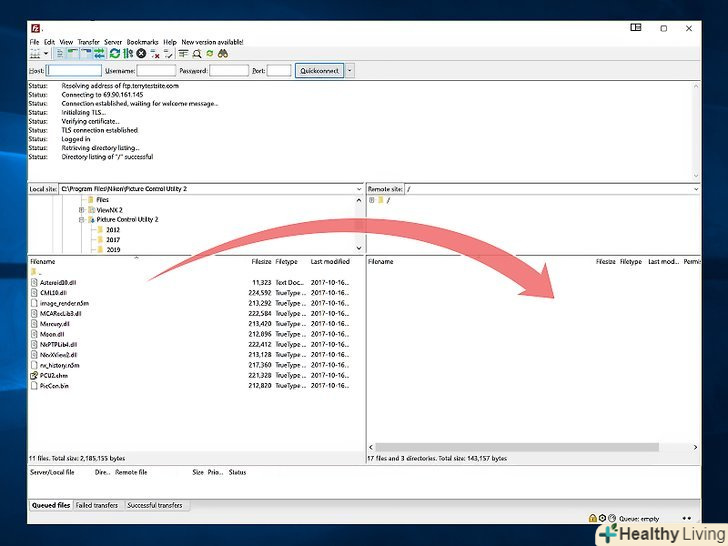Image resolution: width=728 pixels, height=546 pixels.
Task: Open the directory listing filters icon
Action: 184,53
